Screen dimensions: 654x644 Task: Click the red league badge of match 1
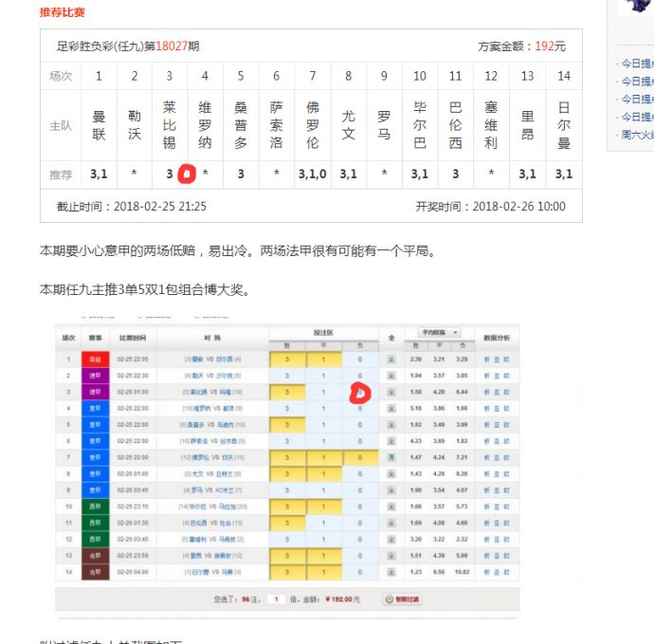tap(96, 359)
